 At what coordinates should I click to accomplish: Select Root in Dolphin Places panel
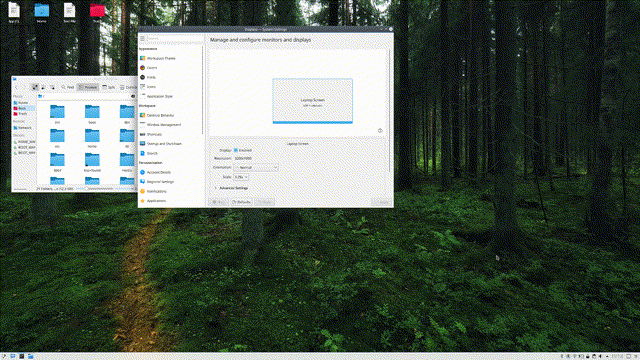[x=23, y=108]
